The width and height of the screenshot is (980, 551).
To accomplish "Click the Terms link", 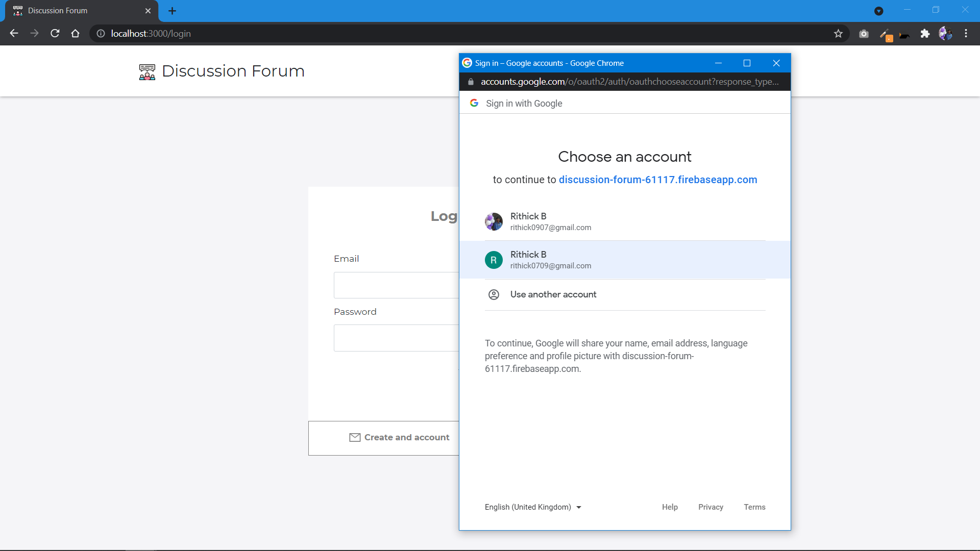I will click(x=754, y=507).
